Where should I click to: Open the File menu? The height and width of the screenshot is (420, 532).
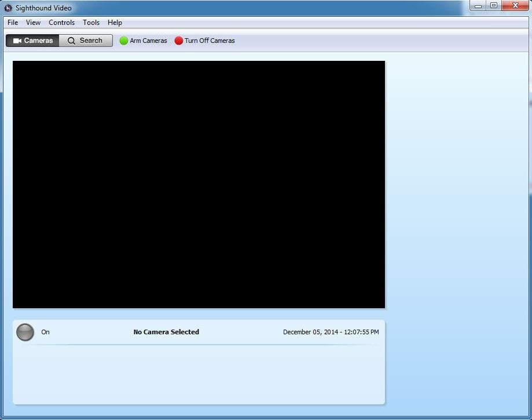[12, 23]
